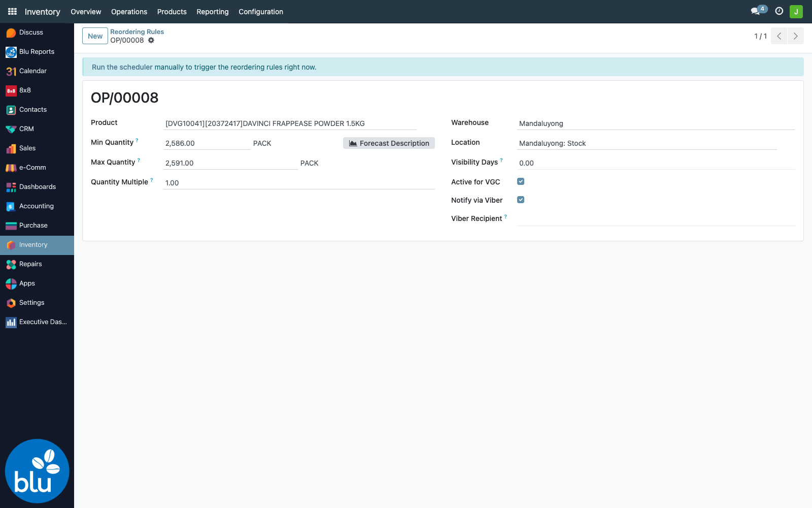Click gear actions icon beside OP/00008
This screenshot has height=508, width=812.
(151, 40)
